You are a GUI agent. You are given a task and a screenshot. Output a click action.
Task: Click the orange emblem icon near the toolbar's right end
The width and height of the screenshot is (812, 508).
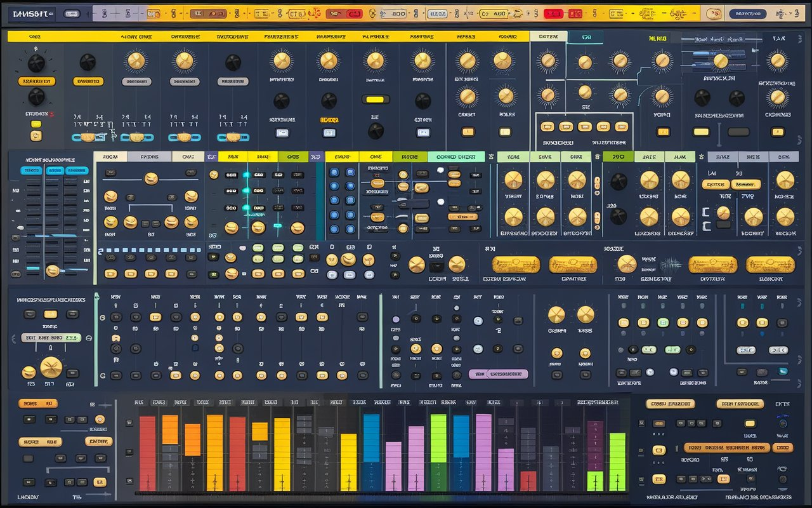point(712,13)
